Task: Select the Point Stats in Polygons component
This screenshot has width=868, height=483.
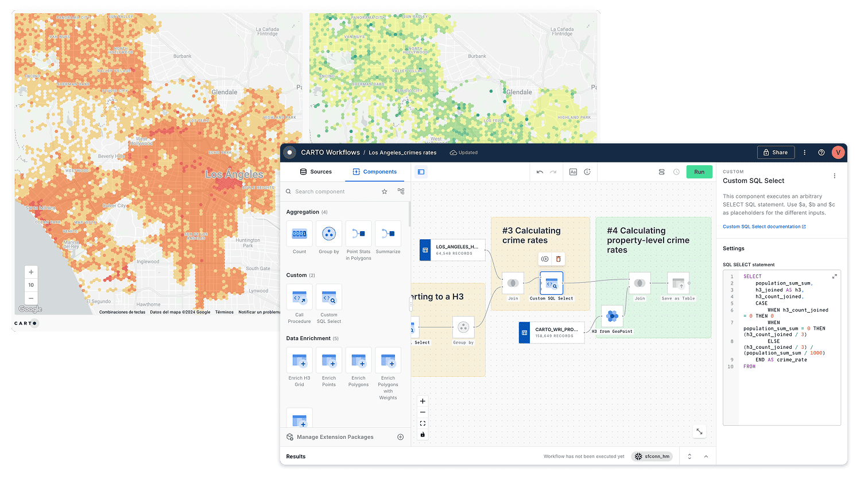Action: pyautogui.click(x=358, y=234)
